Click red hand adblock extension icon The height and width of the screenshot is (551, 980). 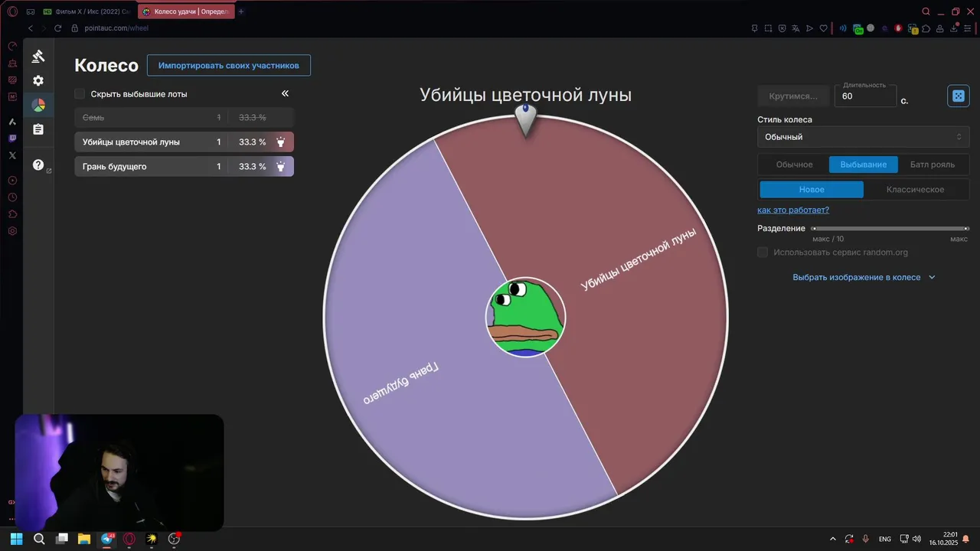click(899, 28)
